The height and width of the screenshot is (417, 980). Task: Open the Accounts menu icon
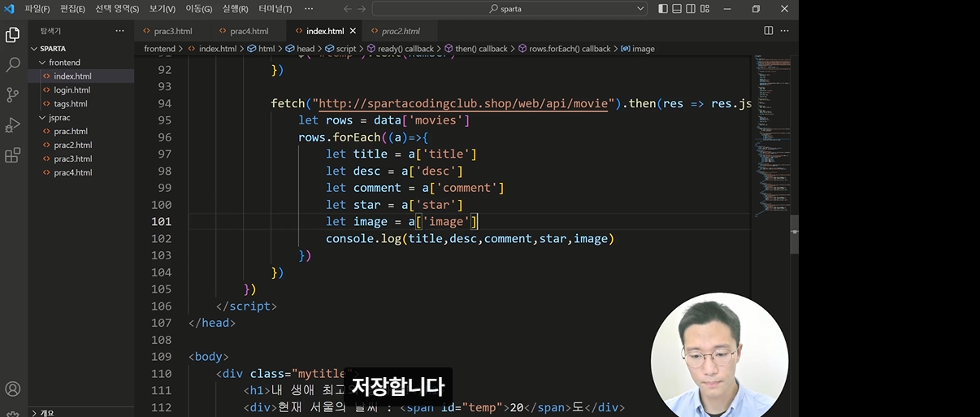coord(13,389)
